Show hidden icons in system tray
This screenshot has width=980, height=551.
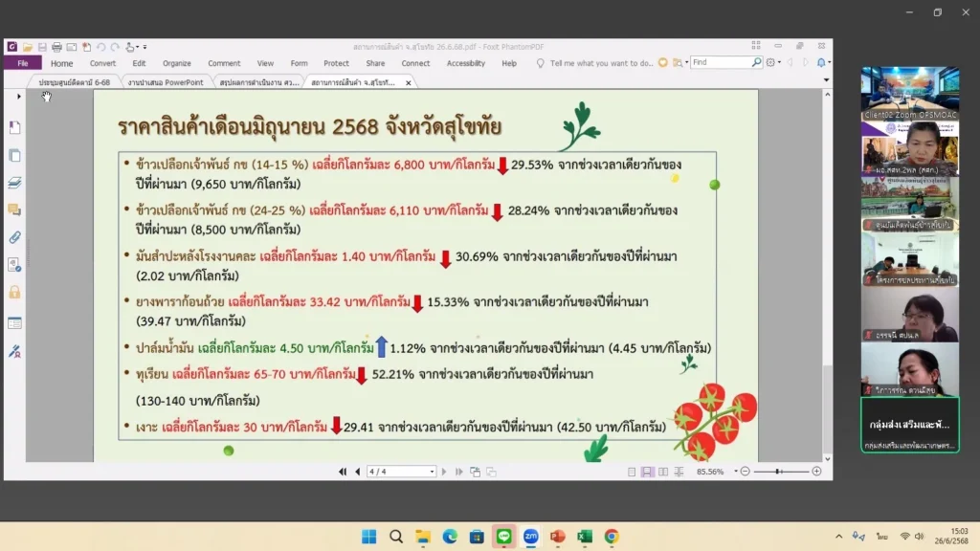pos(838,537)
